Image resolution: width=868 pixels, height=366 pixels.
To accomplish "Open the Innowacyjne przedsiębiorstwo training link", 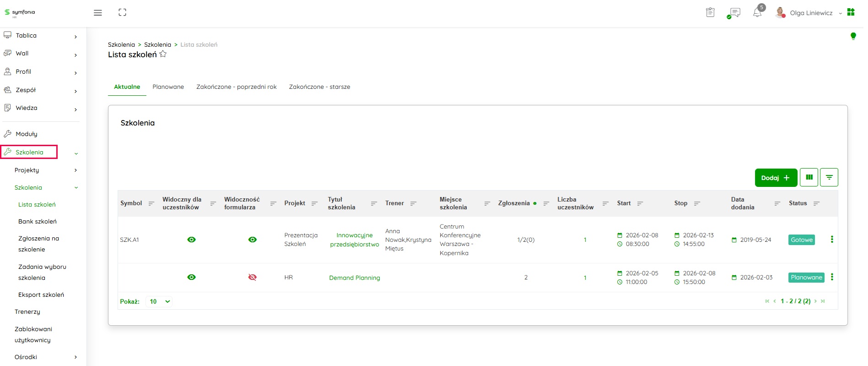I will [355, 240].
